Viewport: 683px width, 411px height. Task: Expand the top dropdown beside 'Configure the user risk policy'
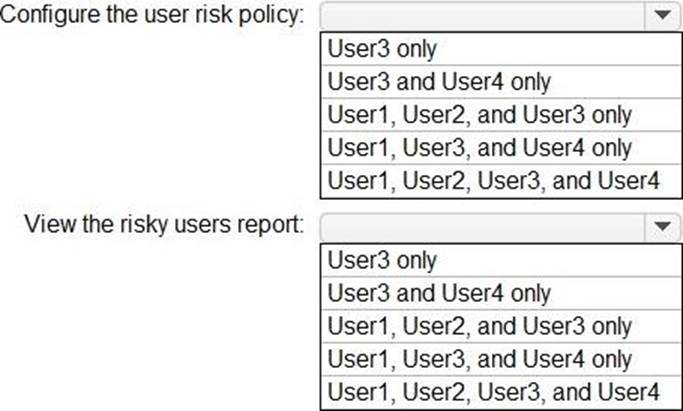pyautogui.click(x=661, y=17)
